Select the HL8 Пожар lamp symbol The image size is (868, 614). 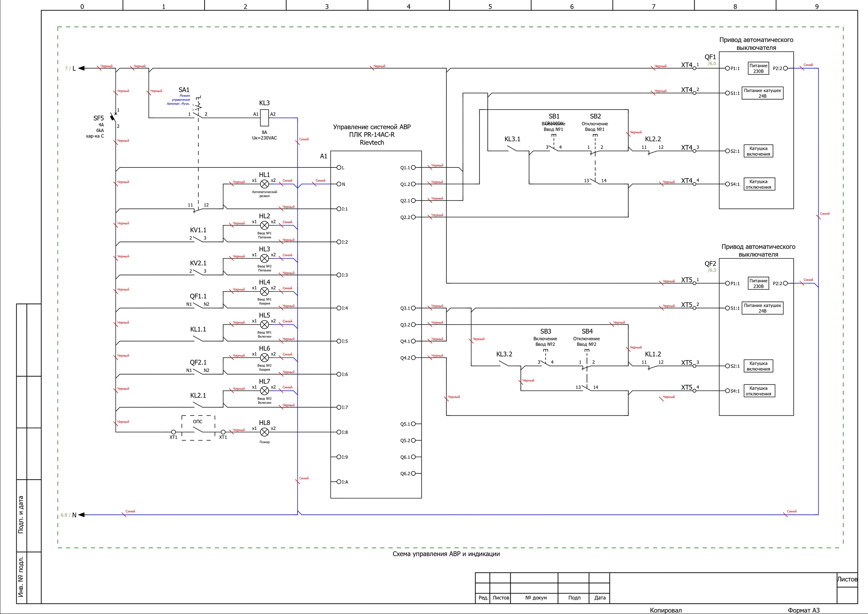pyautogui.click(x=264, y=432)
